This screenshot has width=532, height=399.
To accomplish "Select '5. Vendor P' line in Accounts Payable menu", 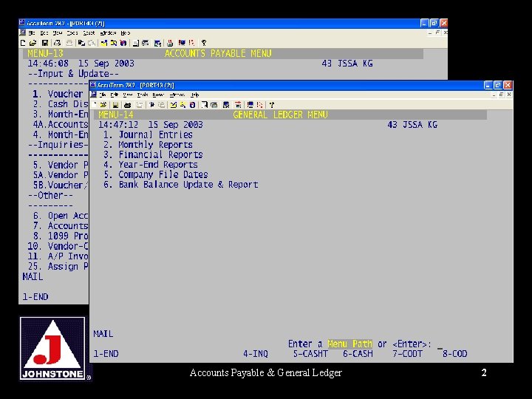I will (61, 166).
